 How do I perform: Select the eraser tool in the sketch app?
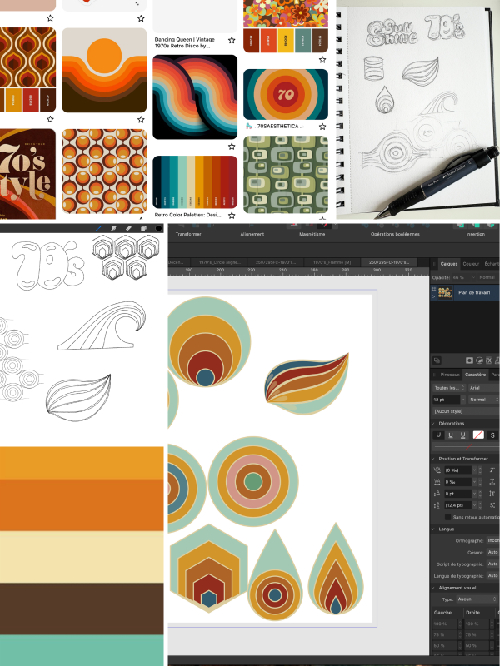coord(129,229)
